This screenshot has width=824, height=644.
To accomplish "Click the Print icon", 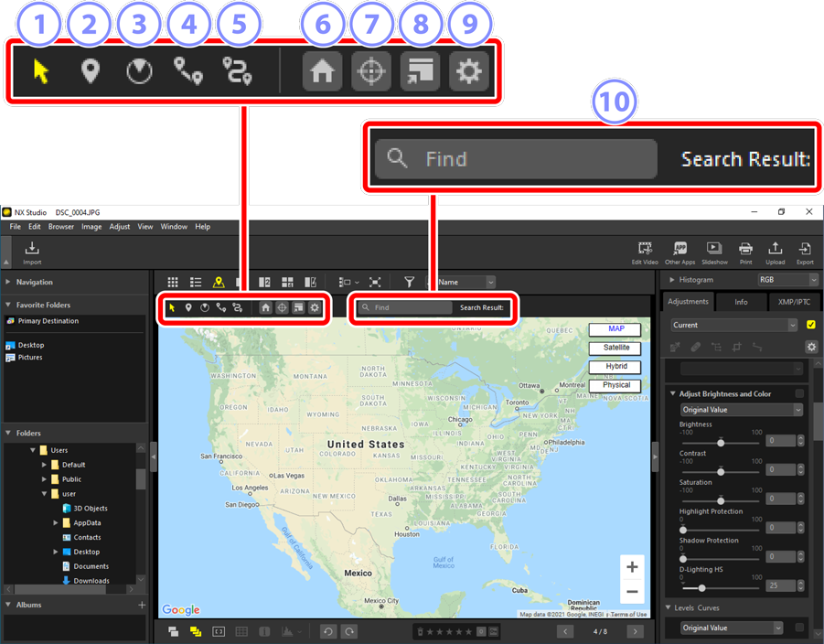I will tap(745, 252).
